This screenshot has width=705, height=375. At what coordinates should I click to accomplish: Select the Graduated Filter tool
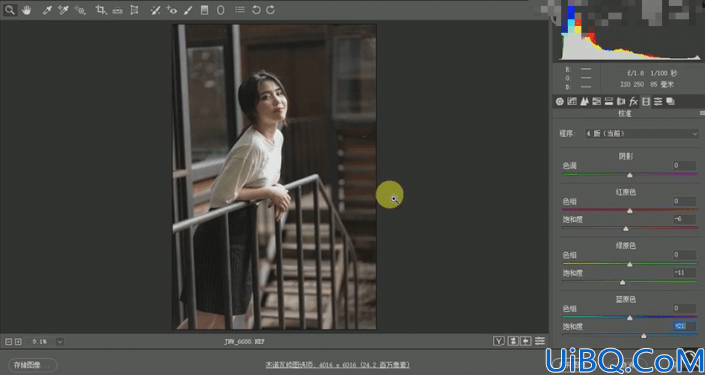(204, 10)
